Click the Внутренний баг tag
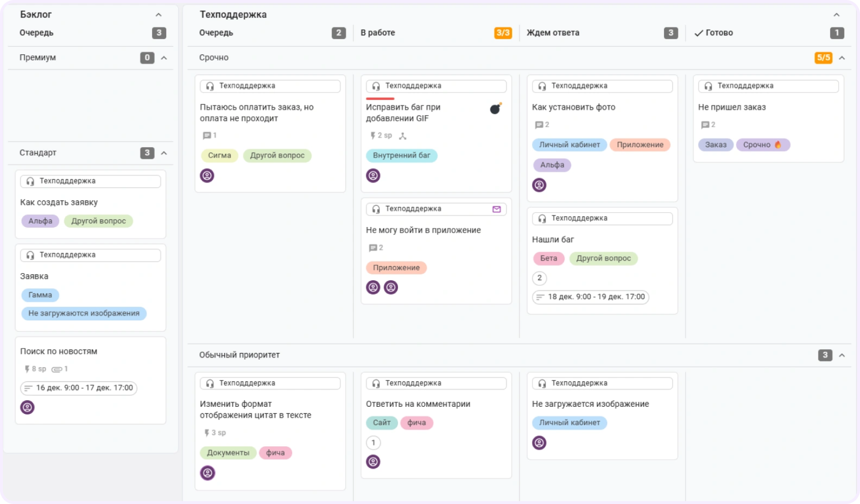The width and height of the screenshot is (860, 504). coord(402,155)
